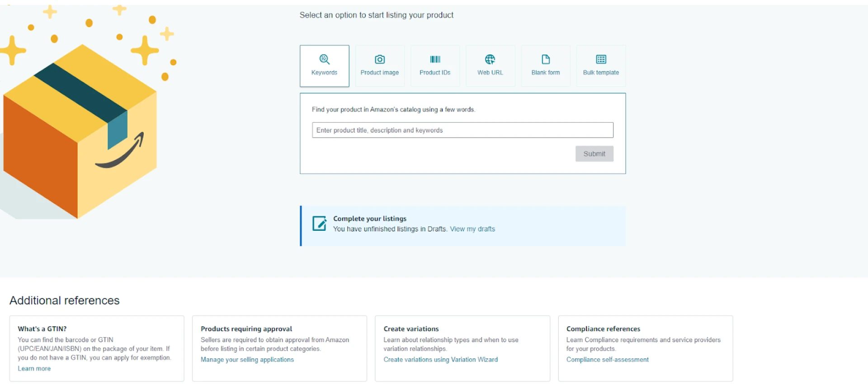
Task: Select the Blank form document icon
Action: coord(546,59)
